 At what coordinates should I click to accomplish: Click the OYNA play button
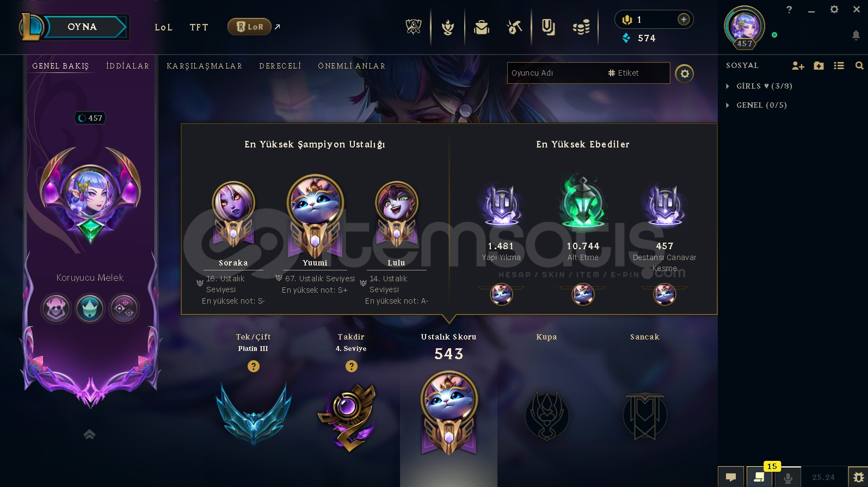[x=82, y=27]
